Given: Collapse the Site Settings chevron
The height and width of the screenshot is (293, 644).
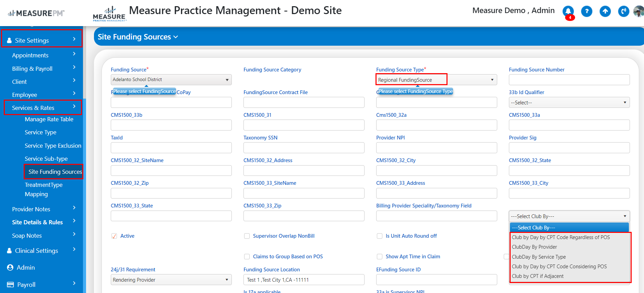Looking at the screenshot, I should (x=74, y=39).
